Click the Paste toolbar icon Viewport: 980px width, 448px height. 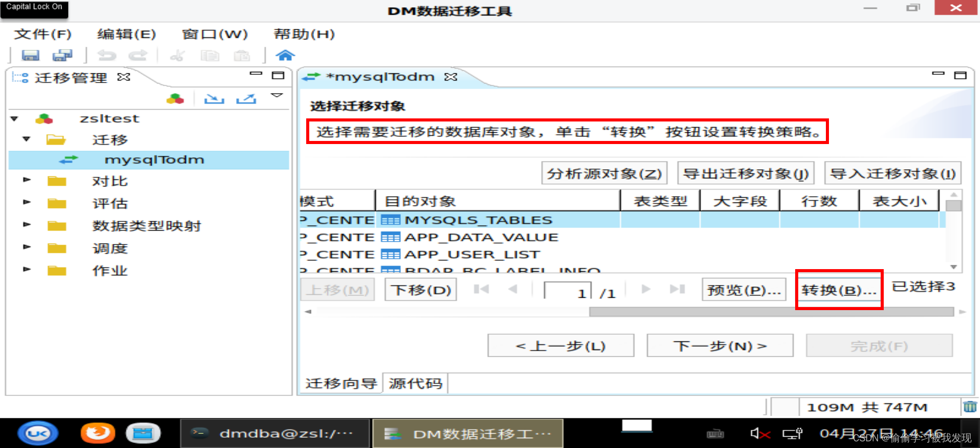coord(242,55)
